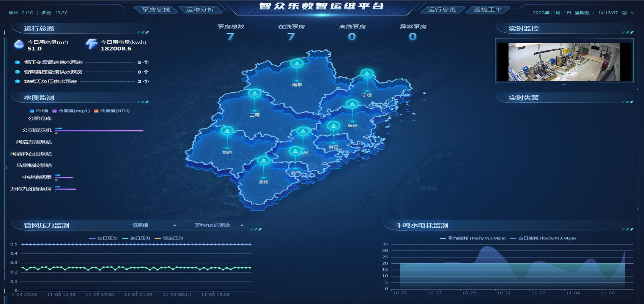Select the 漳州 pump station marker
Image resolution: width=644 pixels, height=304 pixels.
pyautogui.click(x=263, y=161)
